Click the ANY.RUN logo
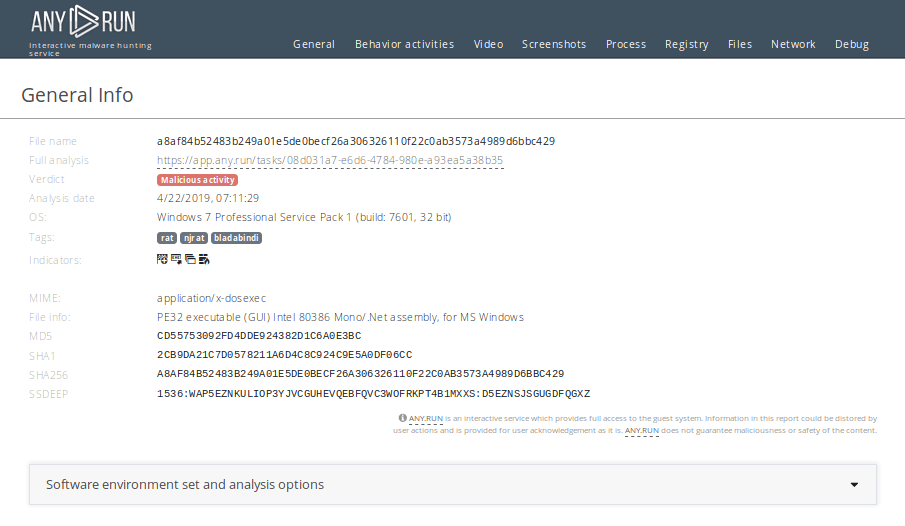 click(83, 20)
